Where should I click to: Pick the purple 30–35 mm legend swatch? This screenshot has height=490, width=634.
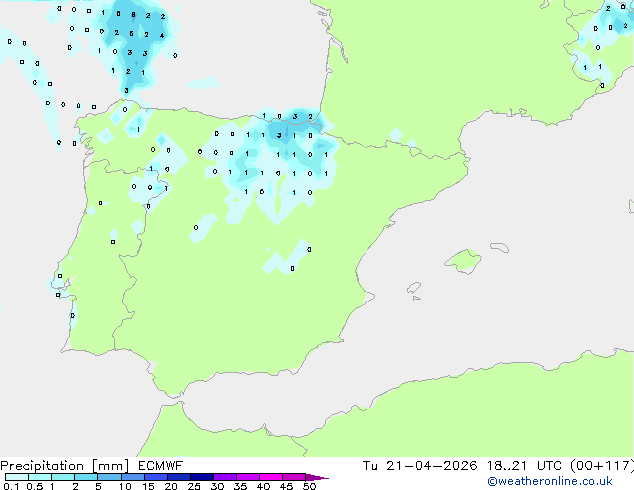pos(226,477)
